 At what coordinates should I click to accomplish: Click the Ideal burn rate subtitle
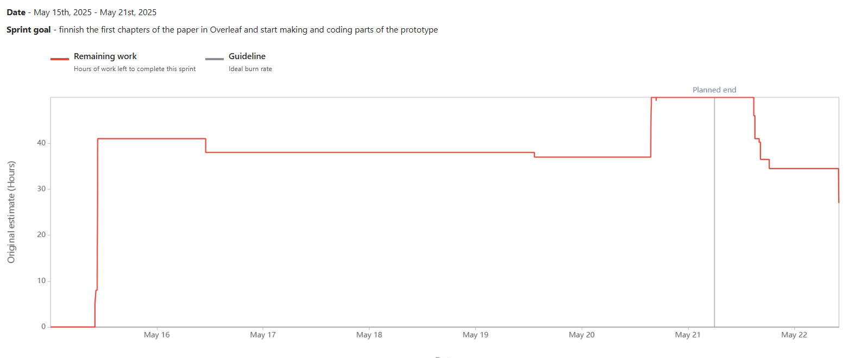tap(250, 69)
